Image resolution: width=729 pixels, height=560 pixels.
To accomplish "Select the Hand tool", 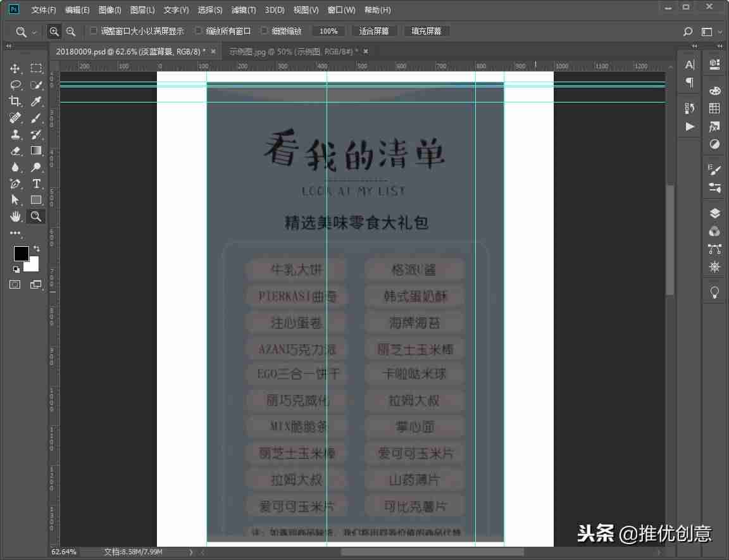I will click(15, 216).
